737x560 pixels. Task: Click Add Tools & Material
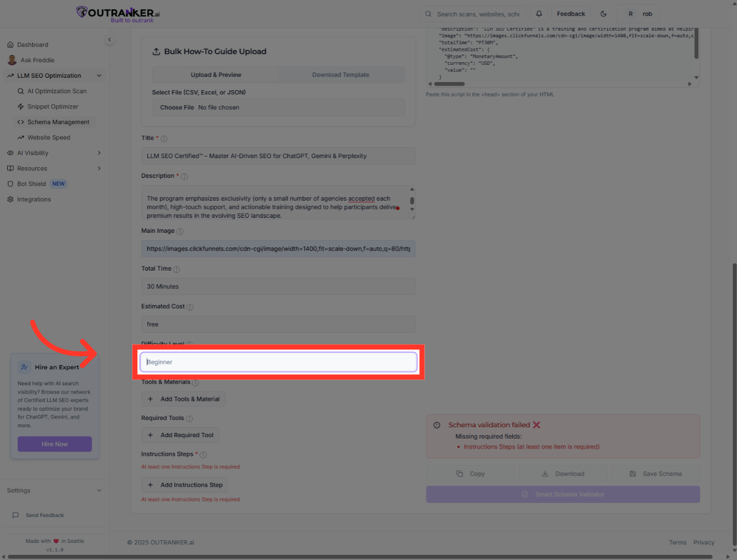pos(183,399)
